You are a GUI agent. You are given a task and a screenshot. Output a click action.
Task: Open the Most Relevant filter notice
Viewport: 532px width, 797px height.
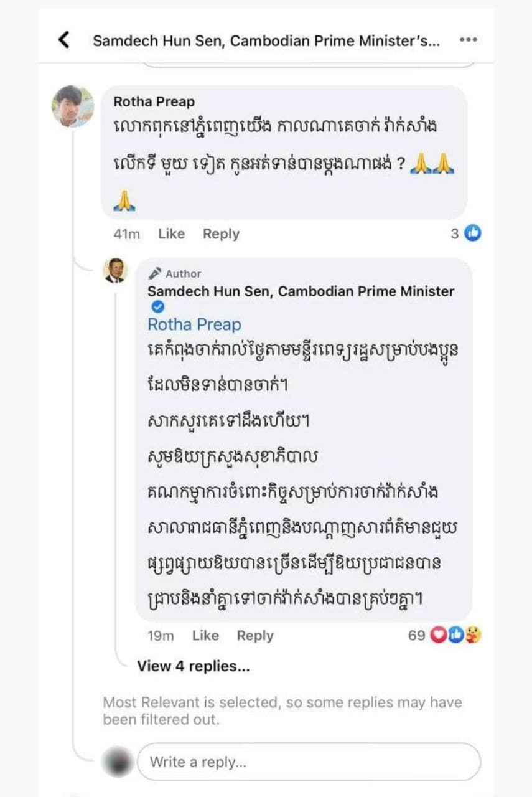tap(282, 710)
